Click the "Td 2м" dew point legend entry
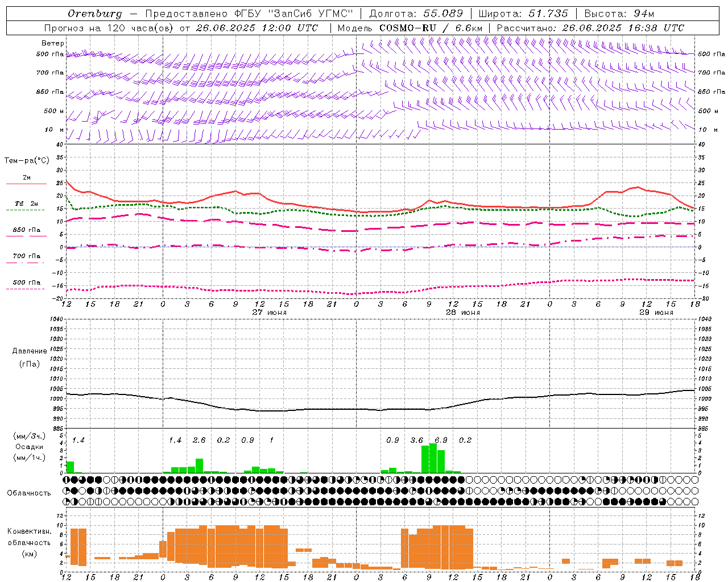 click(x=27, y=203)
